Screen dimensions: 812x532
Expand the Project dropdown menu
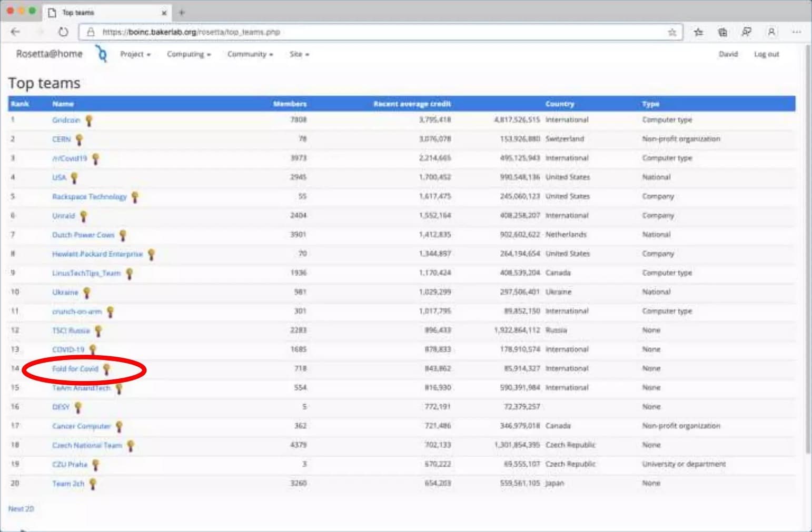click(135, 54)
